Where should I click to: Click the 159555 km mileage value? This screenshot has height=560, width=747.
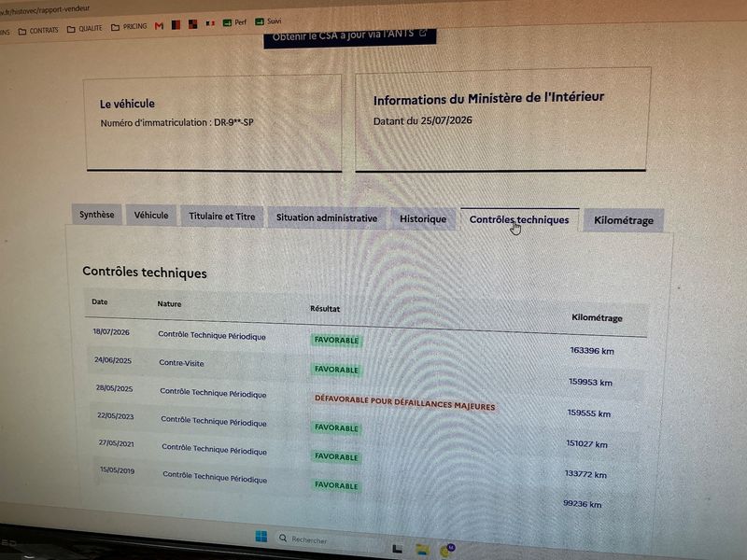click(589, 413)
